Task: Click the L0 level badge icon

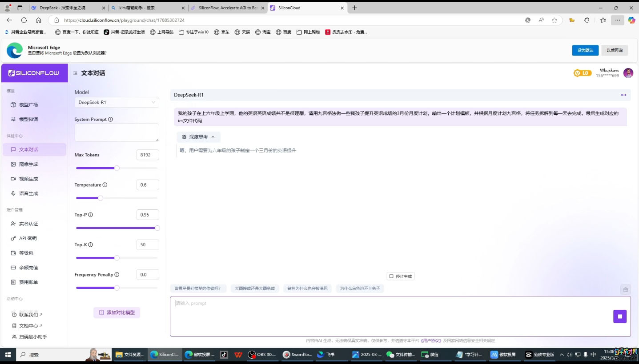Action: pos(582,73)
